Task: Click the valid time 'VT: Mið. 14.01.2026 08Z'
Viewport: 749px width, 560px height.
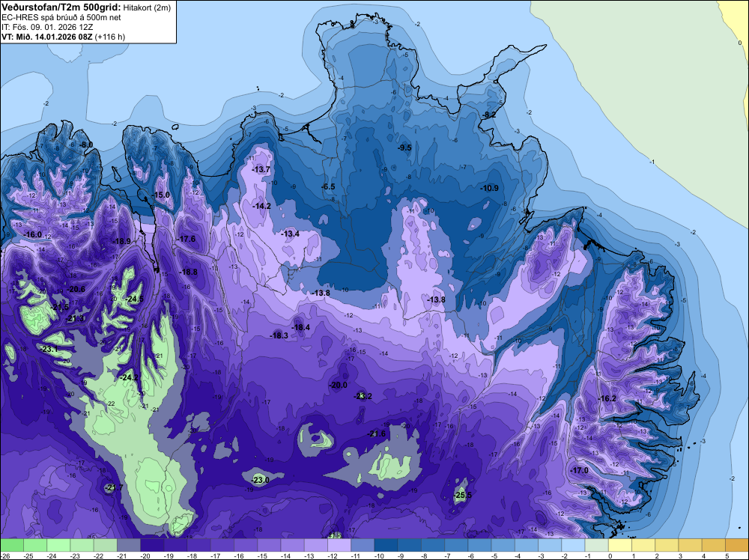Action: 47,37
